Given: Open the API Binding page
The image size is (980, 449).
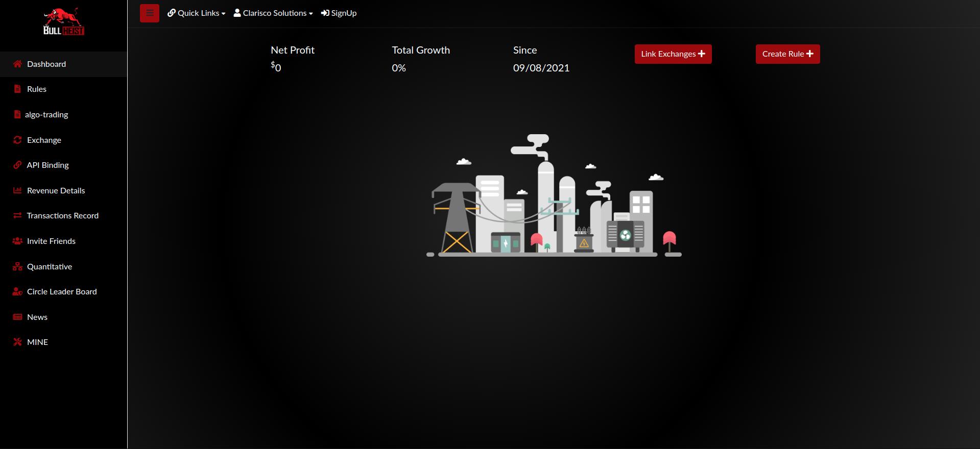Looking at the screenshot, I should click(63, 165).
